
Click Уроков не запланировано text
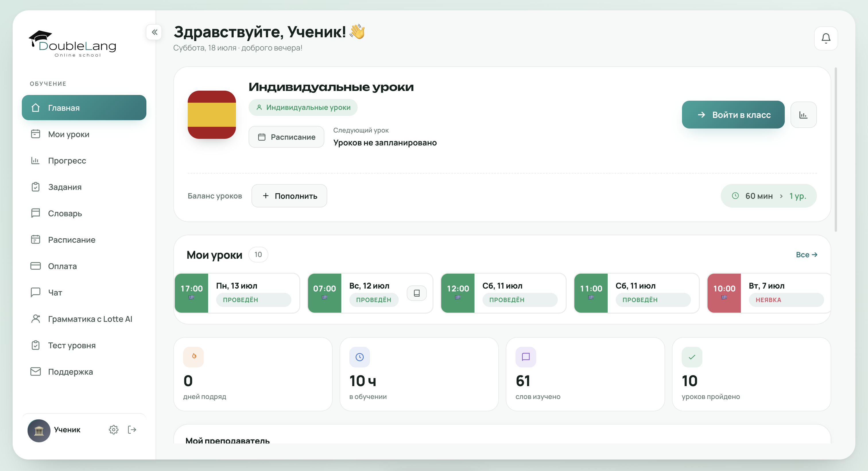tap(385, 143)
